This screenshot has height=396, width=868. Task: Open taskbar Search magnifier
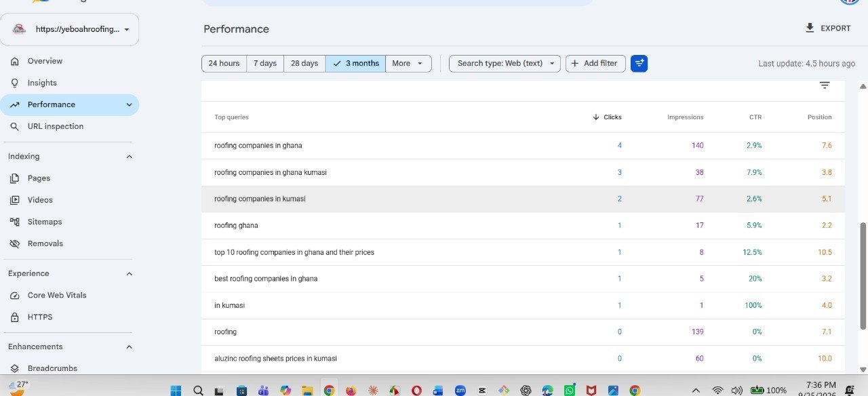(x=198, y=391)
